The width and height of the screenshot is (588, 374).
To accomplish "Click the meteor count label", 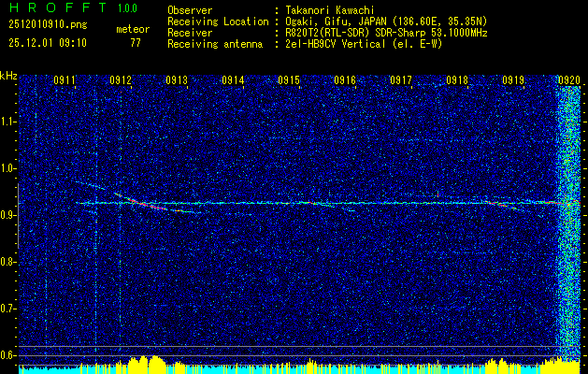I will pos(133,29).
